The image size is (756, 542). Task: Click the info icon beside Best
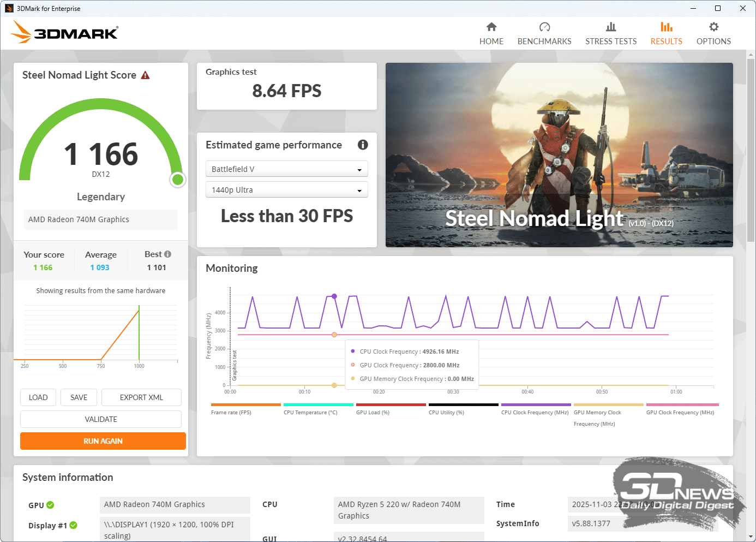coord(168,254)
